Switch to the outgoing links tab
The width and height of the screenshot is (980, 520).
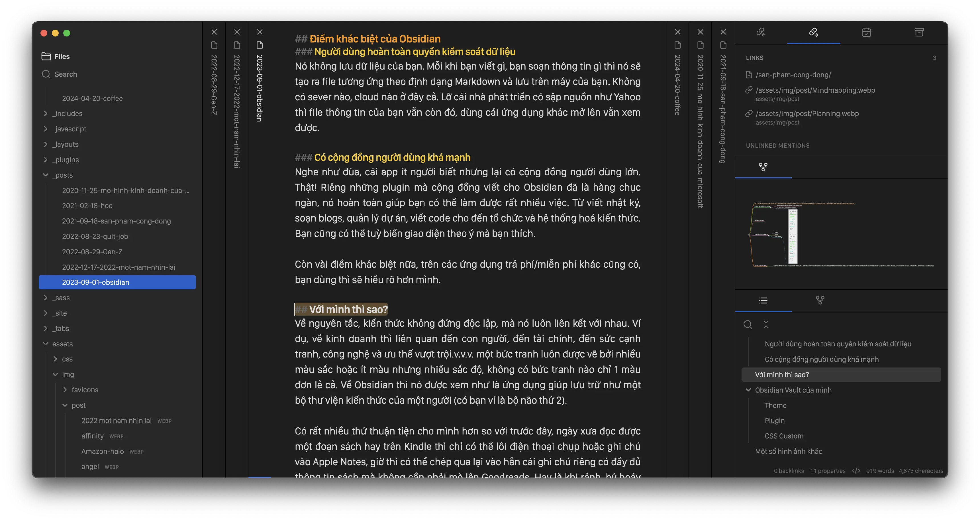click(x=813, y=32)
